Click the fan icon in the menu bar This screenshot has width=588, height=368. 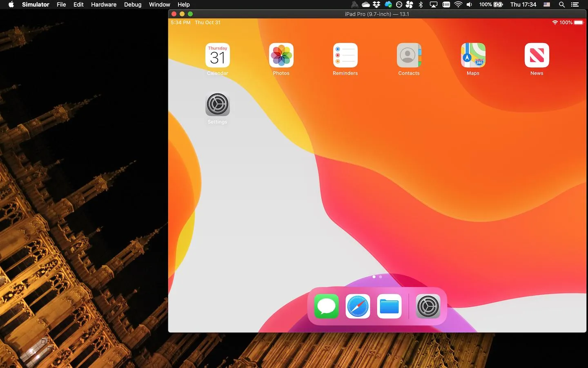(x=409, y=4)
